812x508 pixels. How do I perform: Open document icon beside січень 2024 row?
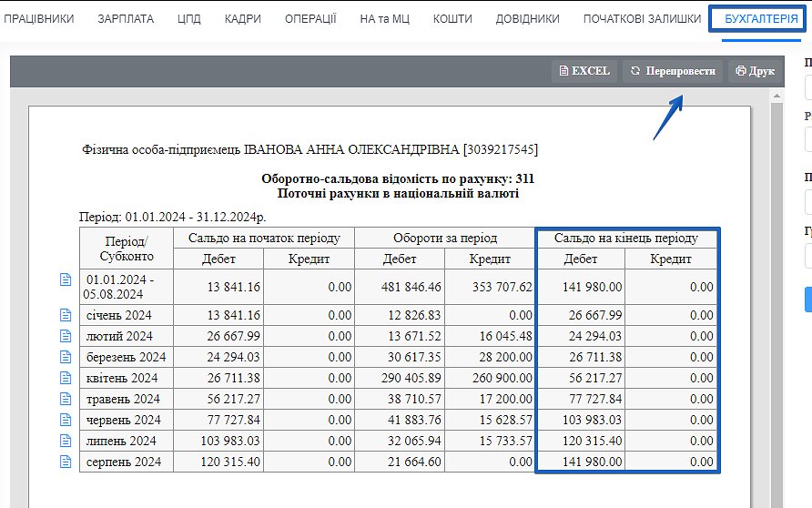(65, 315)
